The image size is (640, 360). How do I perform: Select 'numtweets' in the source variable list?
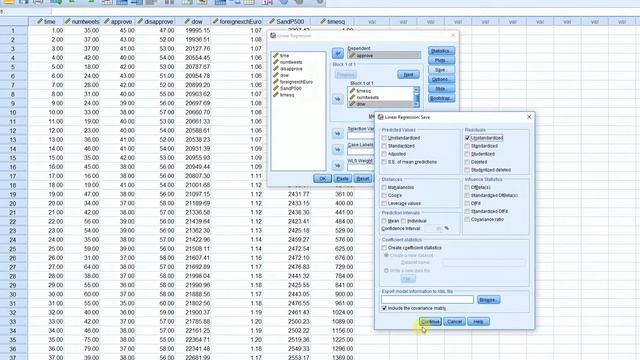(x=291, y=62)
